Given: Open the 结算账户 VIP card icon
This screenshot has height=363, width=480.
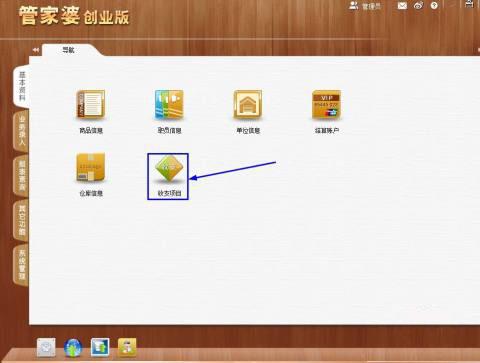Looking at the screenshot, I should pos(326,105).
